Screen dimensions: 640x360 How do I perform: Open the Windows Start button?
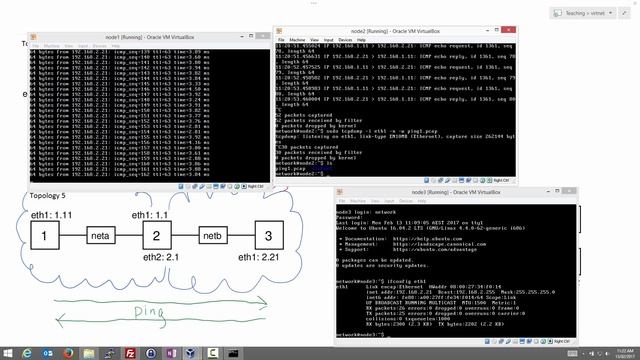tap(7, 353)
